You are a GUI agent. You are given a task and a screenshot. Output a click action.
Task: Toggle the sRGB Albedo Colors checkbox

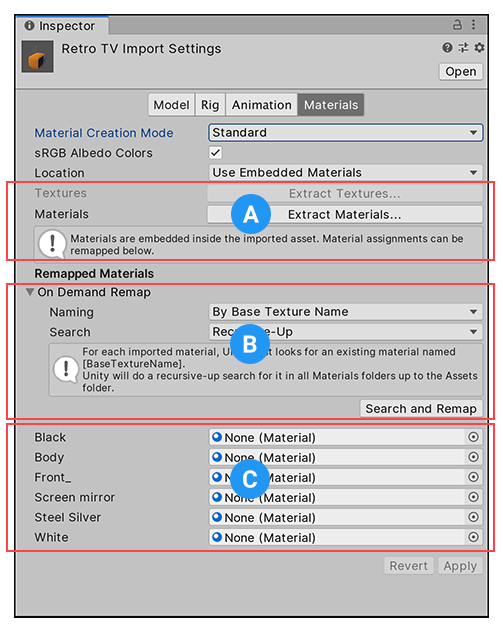[216, 153]
